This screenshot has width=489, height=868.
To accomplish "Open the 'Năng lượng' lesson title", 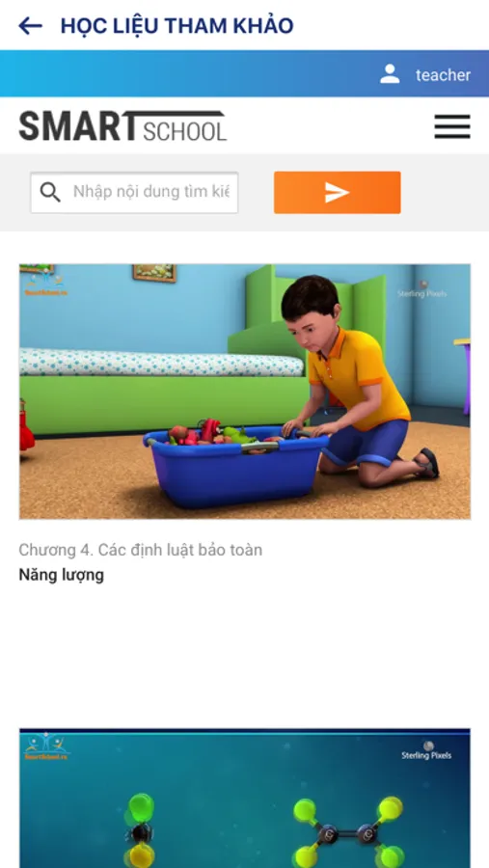I will pyautogui.click(x=62, y=575).
